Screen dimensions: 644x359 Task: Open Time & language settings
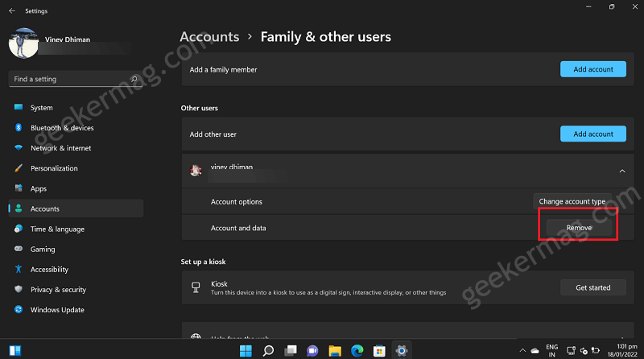pyautogui.click(x=76, y=229)
